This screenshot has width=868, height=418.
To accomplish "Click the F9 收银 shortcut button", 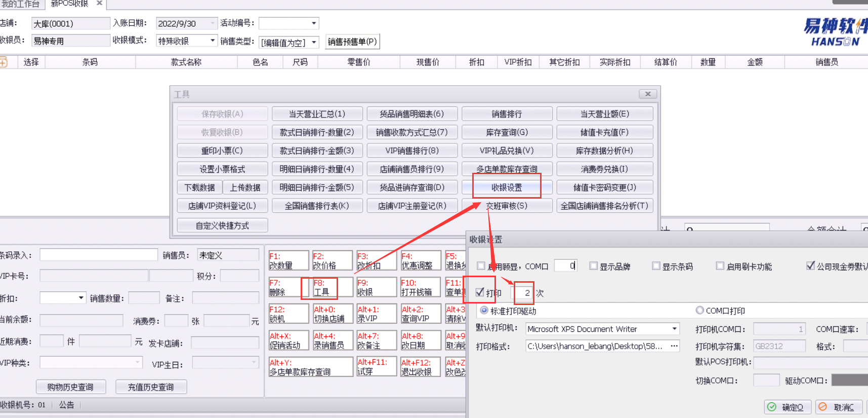I will click(x=376, y=287).
